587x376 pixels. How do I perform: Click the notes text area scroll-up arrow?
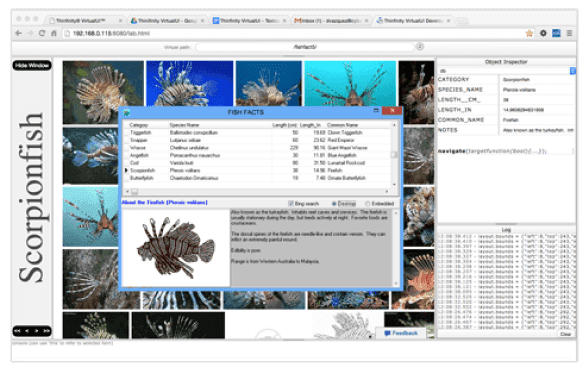coord(396,213)
